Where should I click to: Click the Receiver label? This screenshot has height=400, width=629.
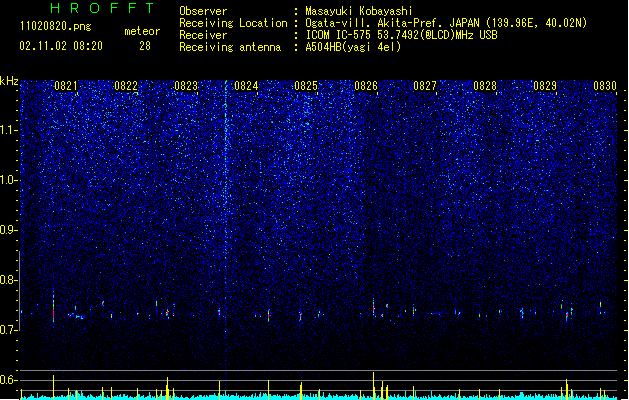coord(203,35)
